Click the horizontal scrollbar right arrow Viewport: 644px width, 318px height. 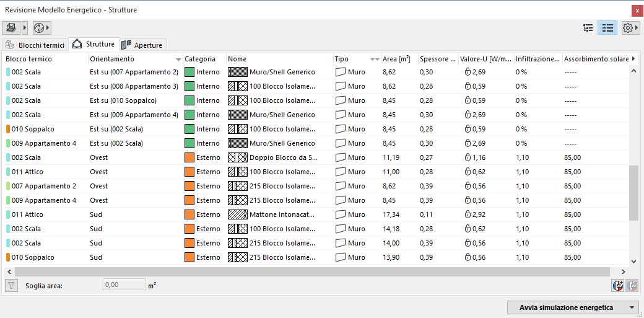point(624,272)
